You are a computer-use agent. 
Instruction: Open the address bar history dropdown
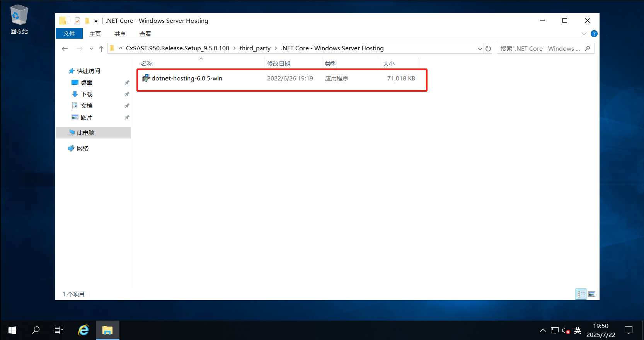[x=480, y=49]
